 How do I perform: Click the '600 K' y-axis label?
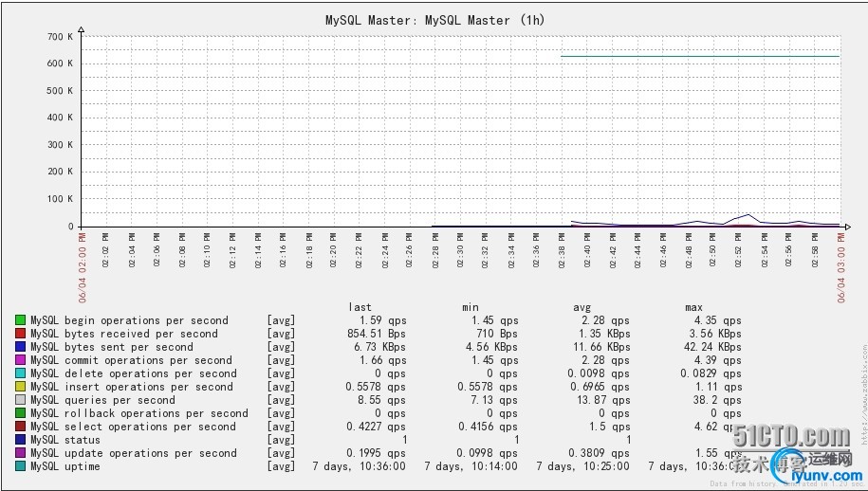point(60,64)
